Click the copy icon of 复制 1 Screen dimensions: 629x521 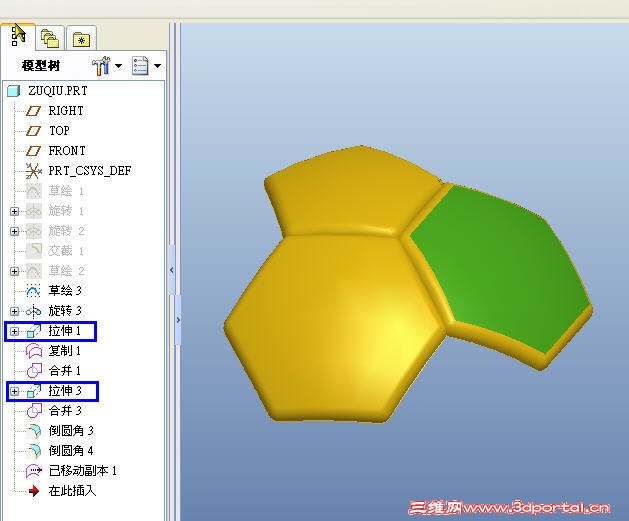point(34,351)
